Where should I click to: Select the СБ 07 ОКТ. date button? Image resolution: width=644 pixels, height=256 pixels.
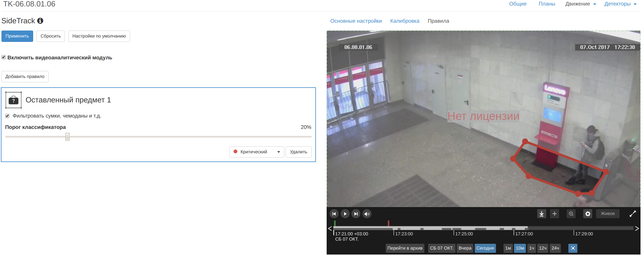coord(442,248)
